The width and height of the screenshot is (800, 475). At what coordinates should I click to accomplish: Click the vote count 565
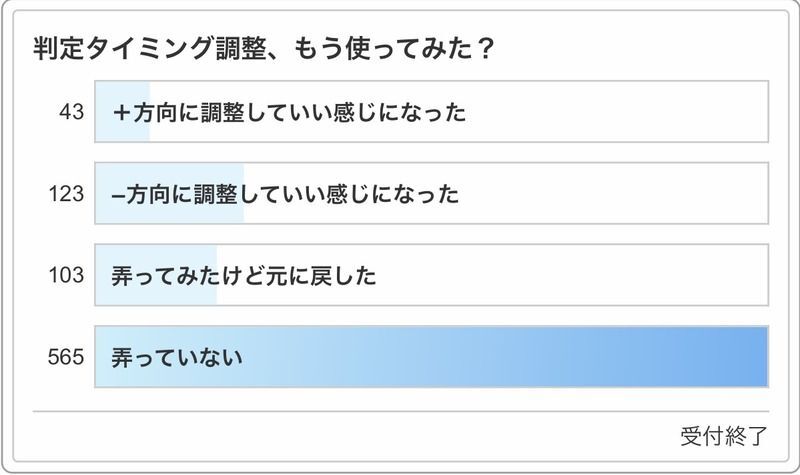pyautogui.click(x=66, y=356)
